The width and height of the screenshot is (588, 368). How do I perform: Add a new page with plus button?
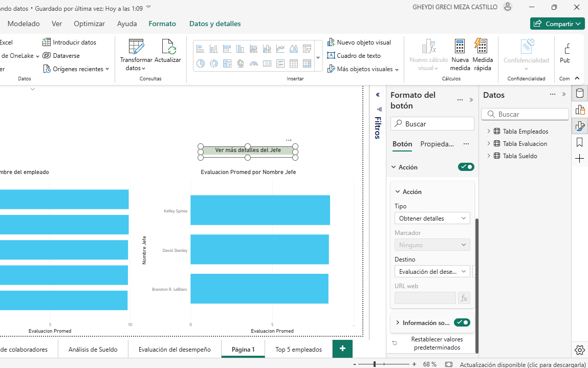tap(342, 349)
